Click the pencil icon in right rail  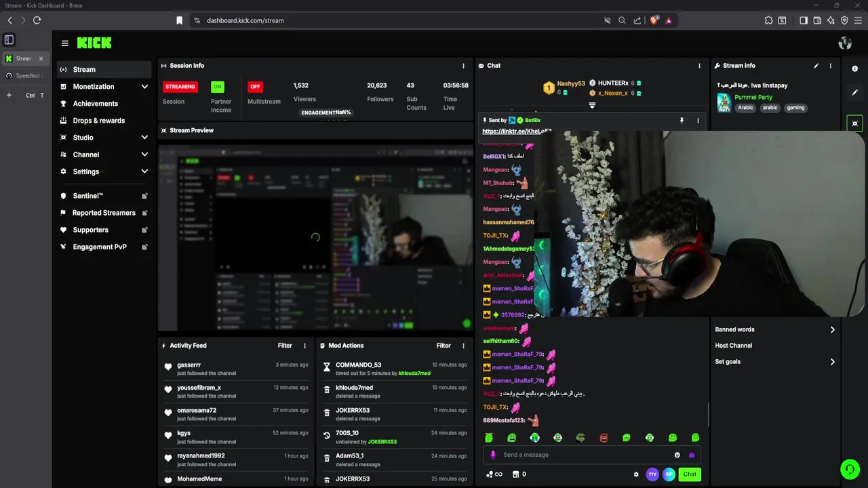click(854, 92)
